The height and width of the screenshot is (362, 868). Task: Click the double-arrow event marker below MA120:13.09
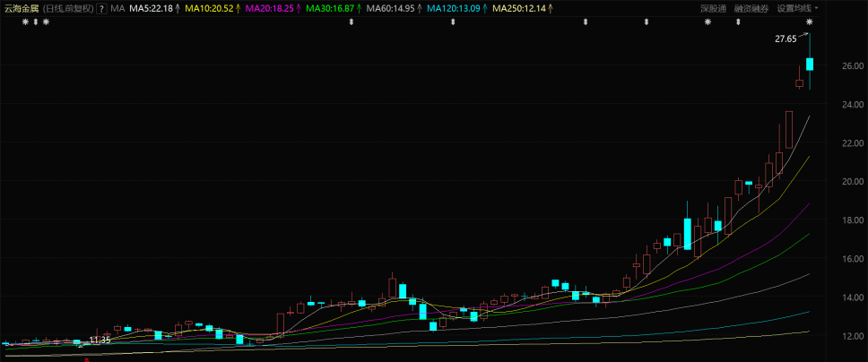coord(453,22)
